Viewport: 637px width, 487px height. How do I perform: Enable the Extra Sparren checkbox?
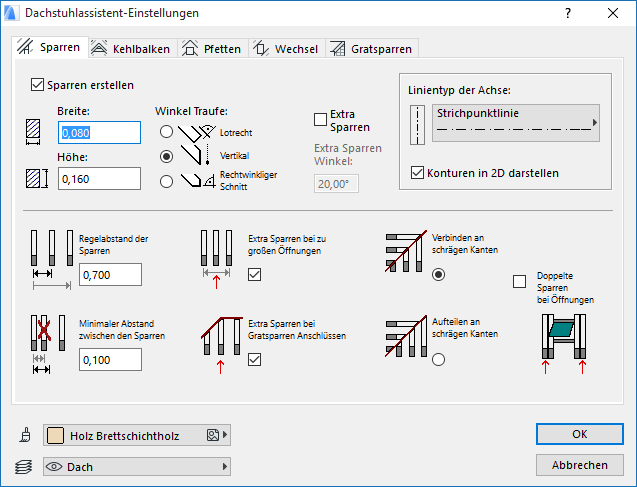pos(321,120)
